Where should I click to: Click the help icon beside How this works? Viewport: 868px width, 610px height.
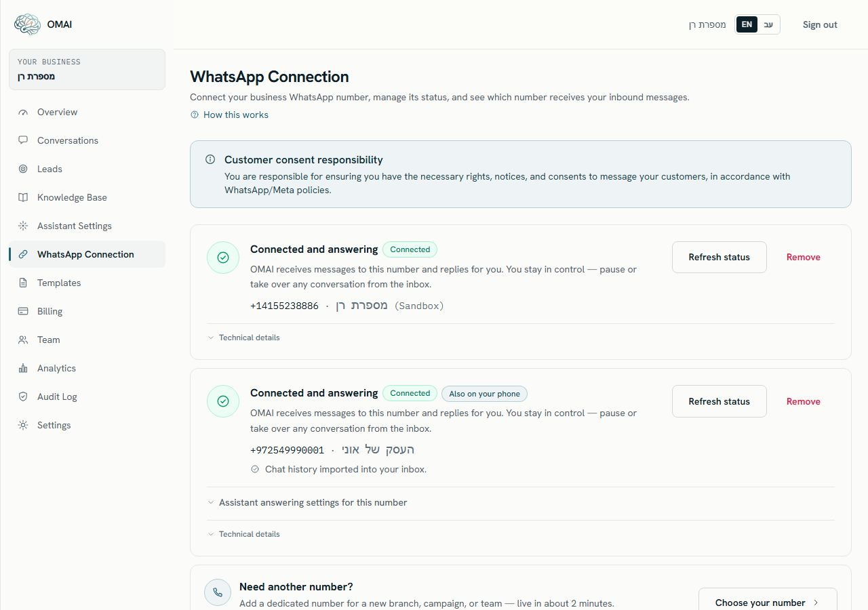pos(195,115)
